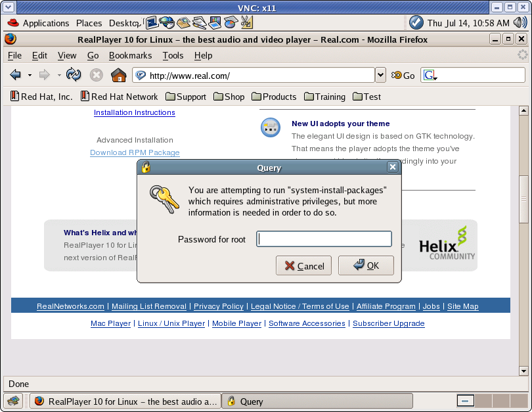Image resolution: width=532 pixels, height=412 pixels.
Task: Open the Installation Instructions link
Action: click(135, 112)
